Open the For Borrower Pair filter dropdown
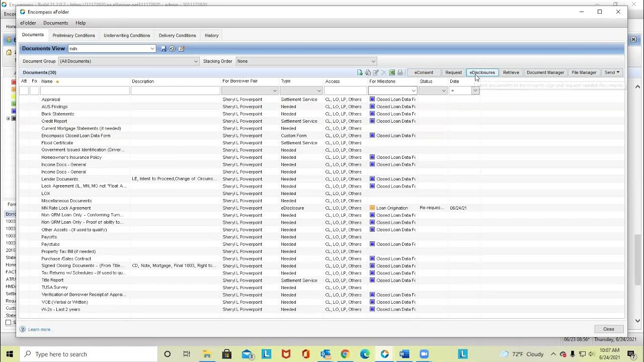The height and width of the screenshot is (362, 644). point(275,90)
